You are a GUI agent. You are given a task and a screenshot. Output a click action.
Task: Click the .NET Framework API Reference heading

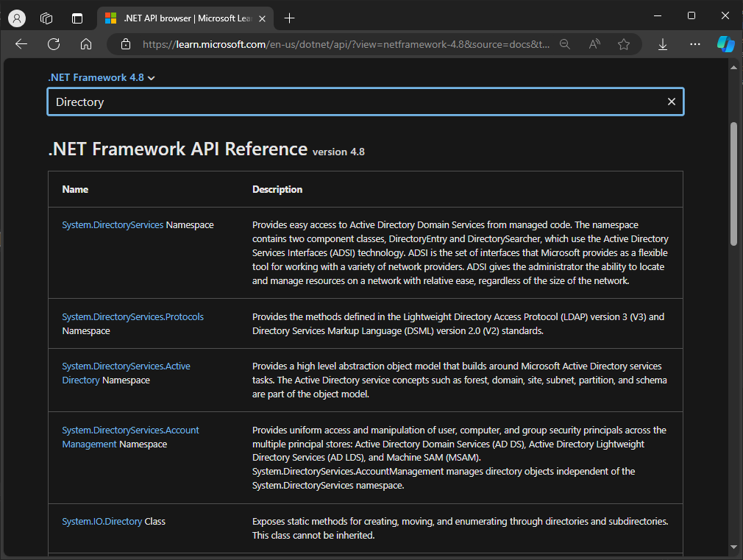[178, 149]
